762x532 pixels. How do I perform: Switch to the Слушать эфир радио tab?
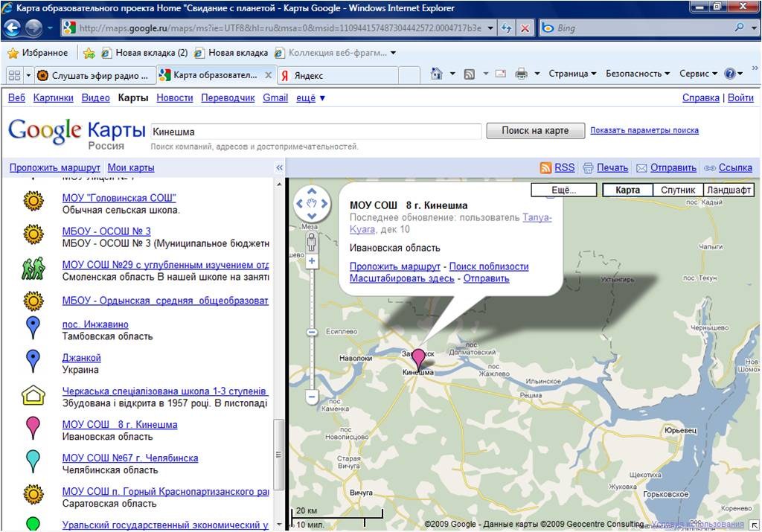(95, 75)
